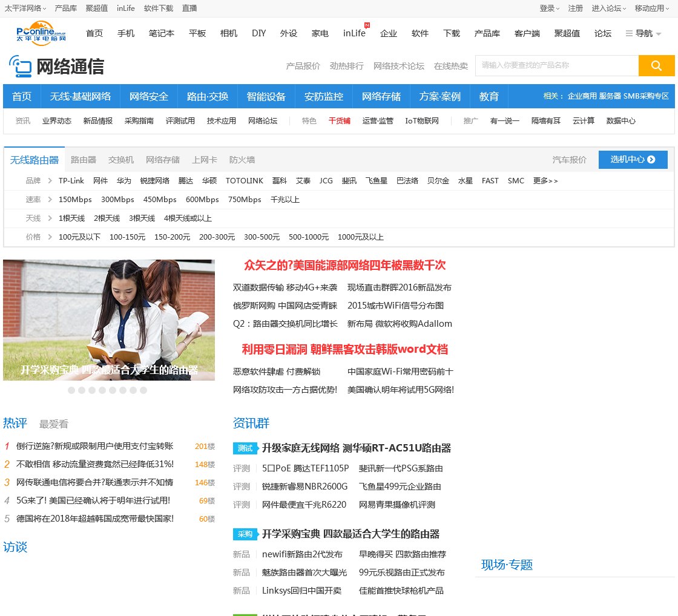Screen dimensions: 678x616
Task: Open 云计算 in sub navigation
Action: [584, 121]
